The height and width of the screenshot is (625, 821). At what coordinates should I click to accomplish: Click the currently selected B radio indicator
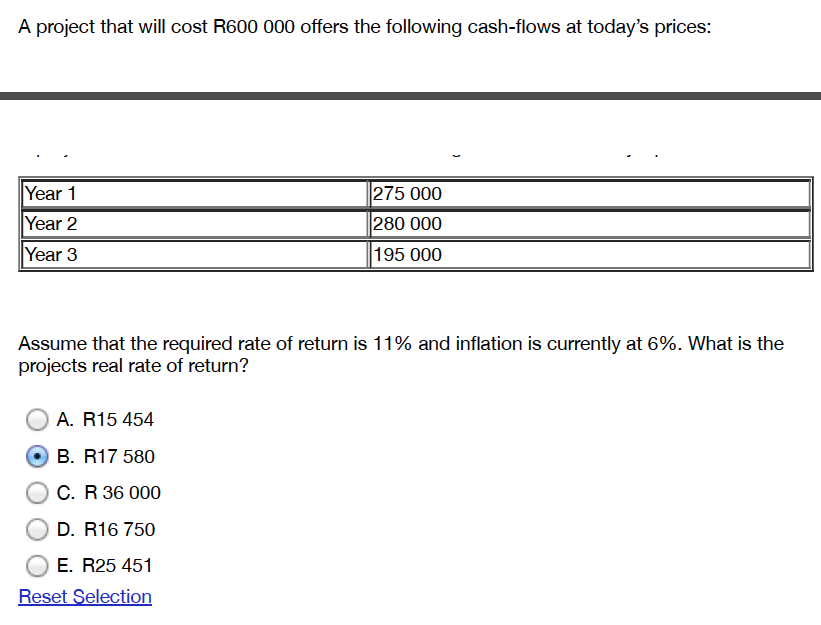37,456
